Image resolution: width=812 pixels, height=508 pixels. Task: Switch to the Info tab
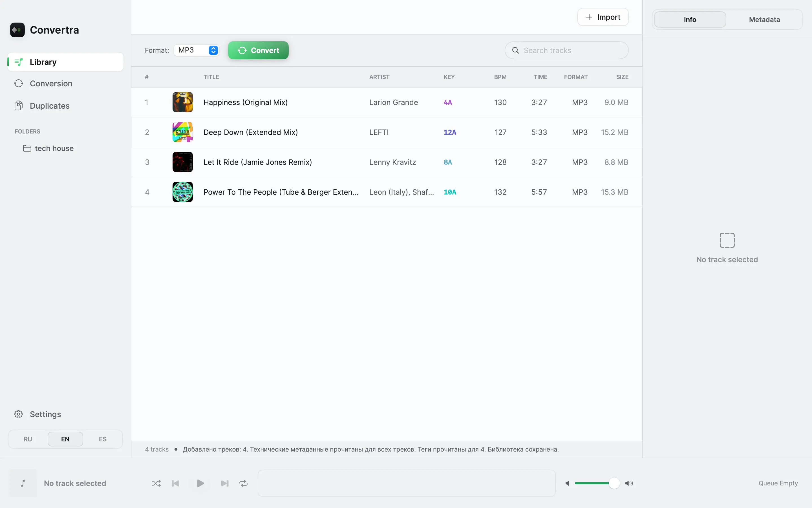coord(690,19)
